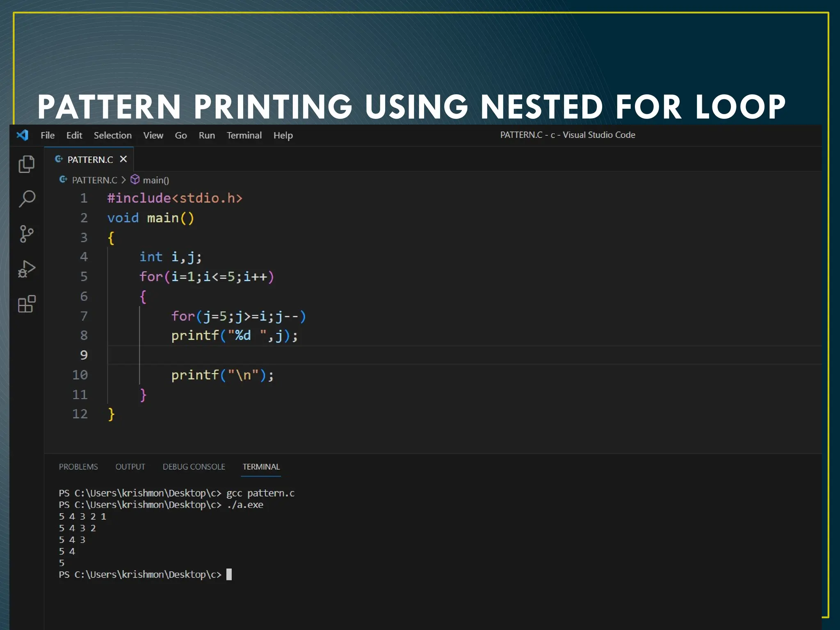Click the main() symbol icon in breadcrumb
The height and width of the screenshot is (630, 840).
click(135, 180)
